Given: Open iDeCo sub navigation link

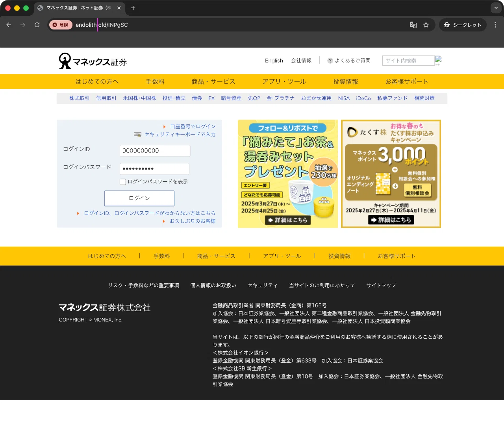Looking at the screenshot, I should pos(363,98).
